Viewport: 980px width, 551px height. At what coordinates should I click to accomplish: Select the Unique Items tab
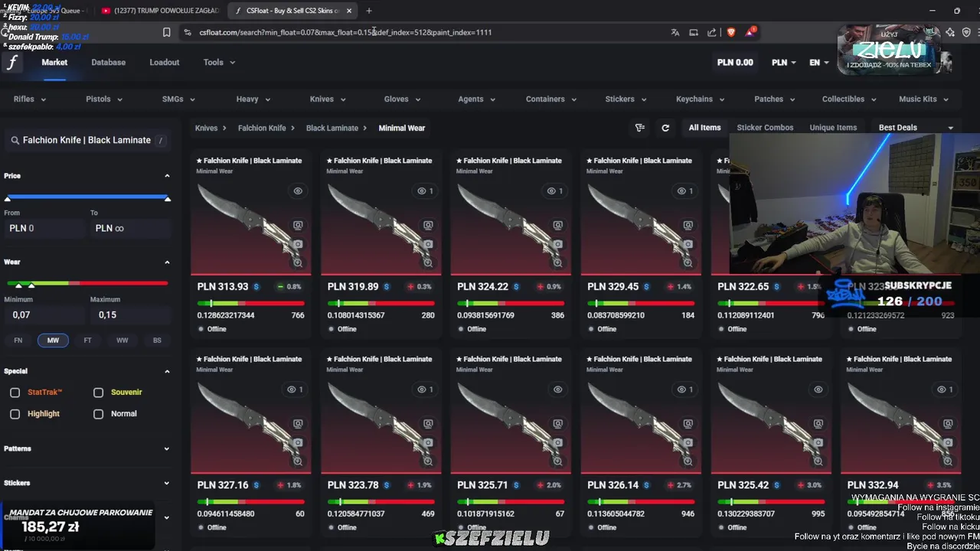coord(833,128)
